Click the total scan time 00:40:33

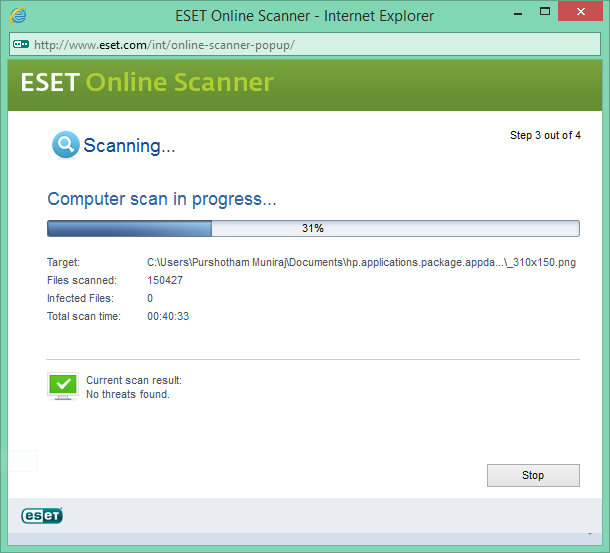168,316
